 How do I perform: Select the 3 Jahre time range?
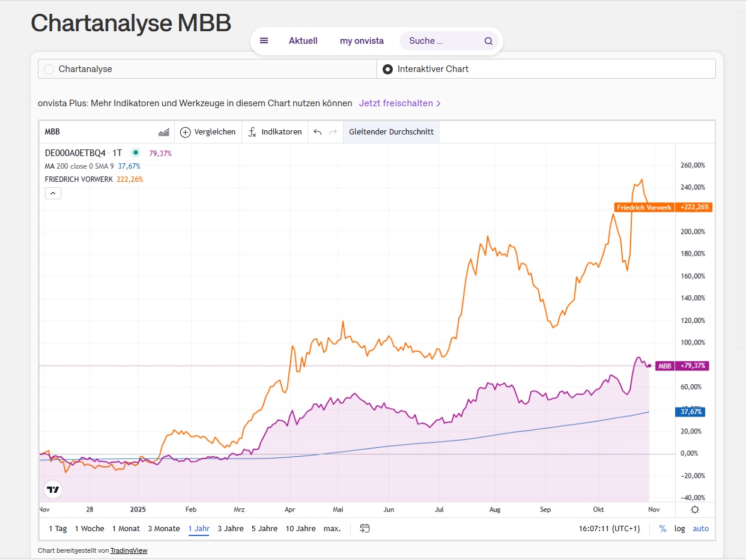(231, 529)
